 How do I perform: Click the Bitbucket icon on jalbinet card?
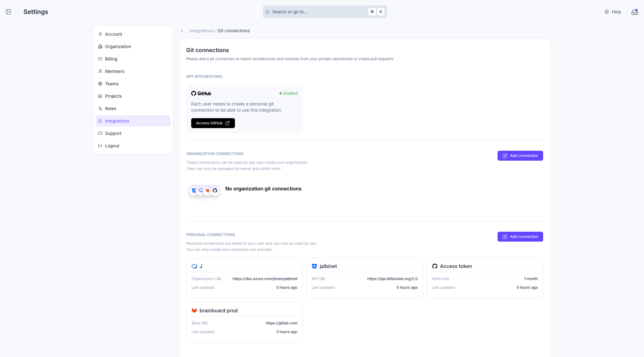[x=314, y=266]
